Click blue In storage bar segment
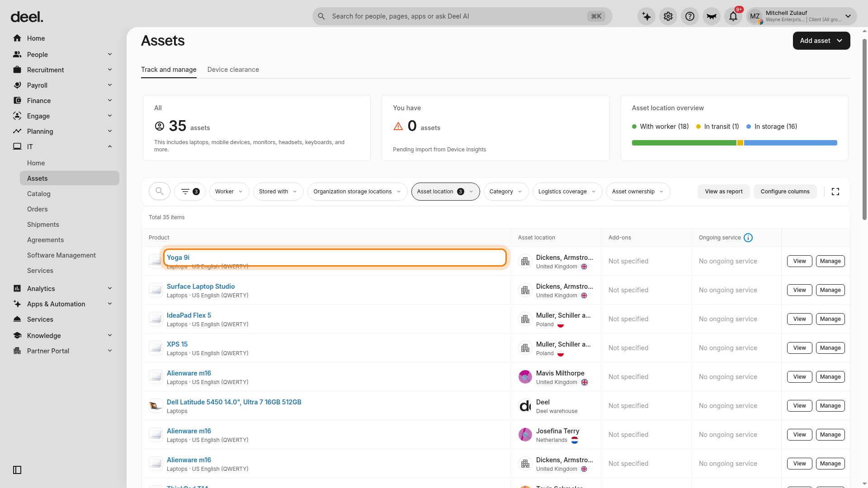Image resolution: width=868 pixels, height=488 pixels. coord(791,143)
